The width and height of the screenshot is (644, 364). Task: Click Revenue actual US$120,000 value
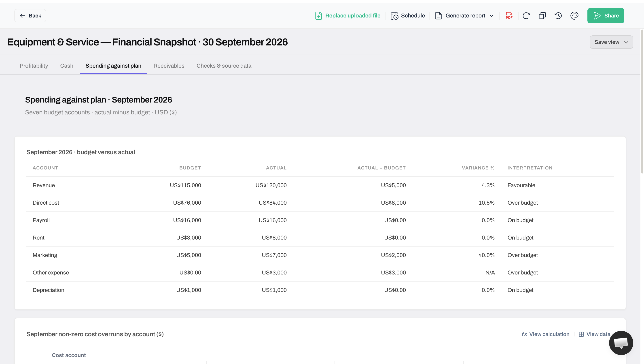coord(271,185)
